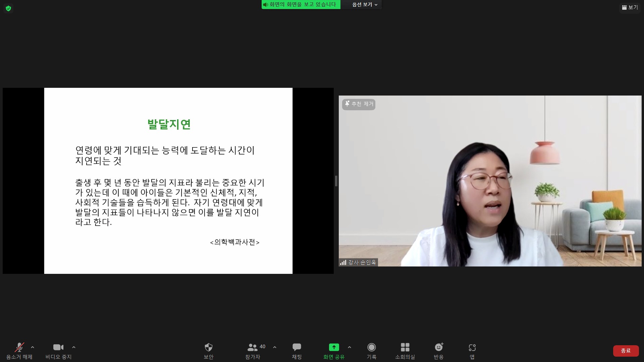Click the red 종료 end meeting button

pyautogui.click(x=626, y=351)
